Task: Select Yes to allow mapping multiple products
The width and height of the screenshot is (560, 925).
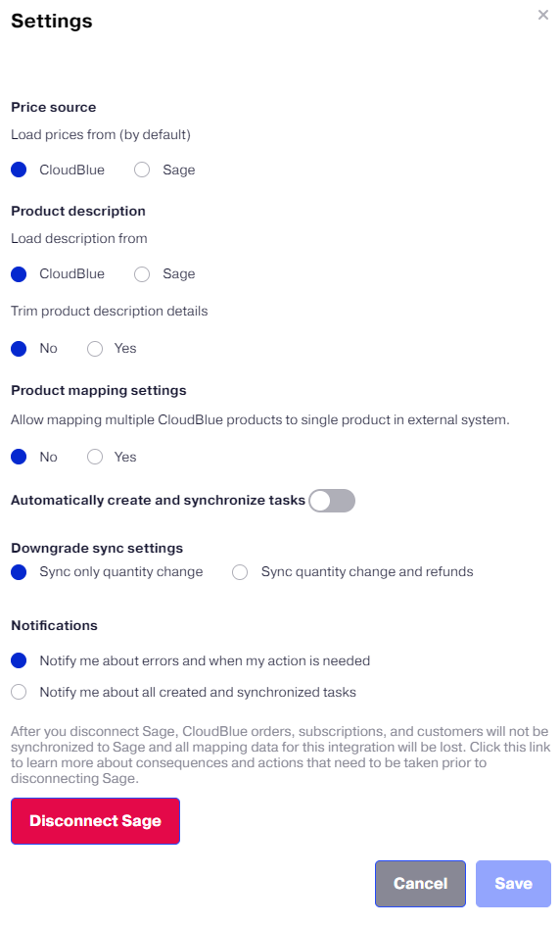Action: [95, 457]
